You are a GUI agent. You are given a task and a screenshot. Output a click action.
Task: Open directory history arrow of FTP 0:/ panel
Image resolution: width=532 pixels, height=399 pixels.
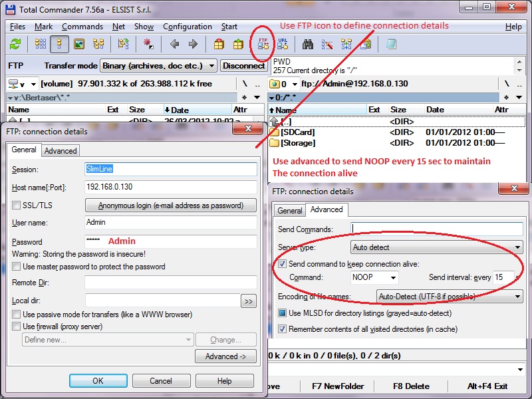pos(519,98)
